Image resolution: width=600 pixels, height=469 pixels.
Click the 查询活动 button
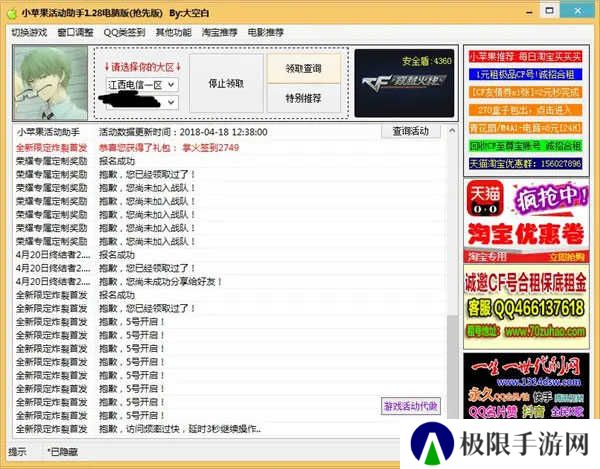[x=411, y=131]
